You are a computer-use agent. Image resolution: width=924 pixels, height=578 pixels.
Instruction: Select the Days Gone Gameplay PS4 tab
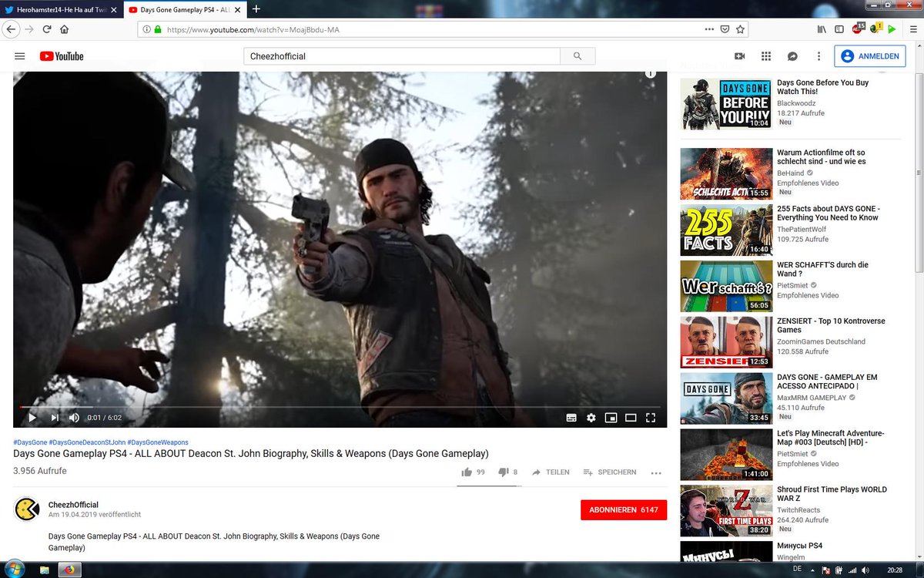184,9
